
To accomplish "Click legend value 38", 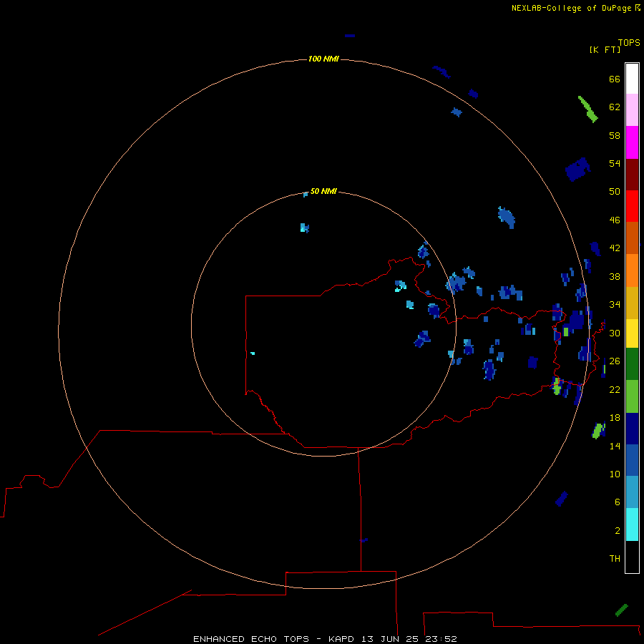I will (615, 276).
